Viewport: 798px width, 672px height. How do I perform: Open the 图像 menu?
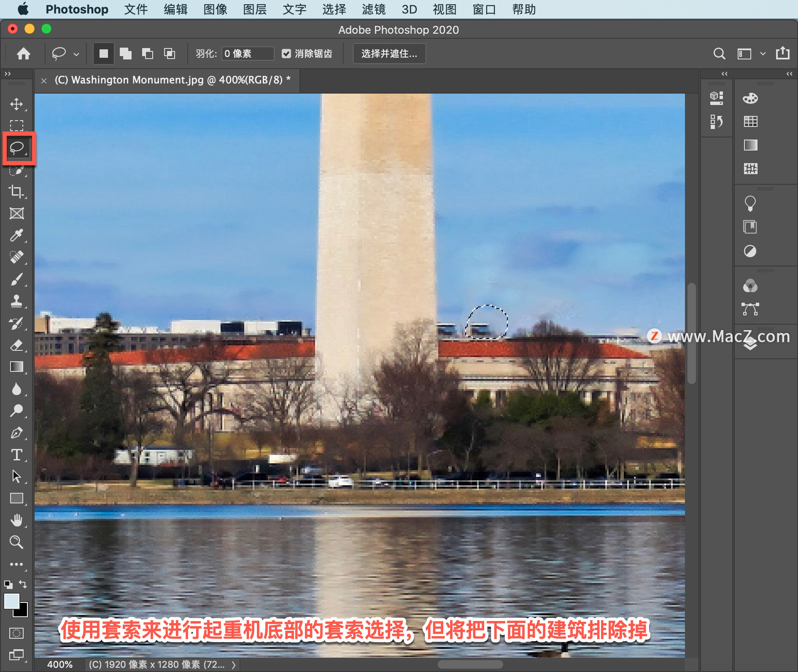coord(215,9)
